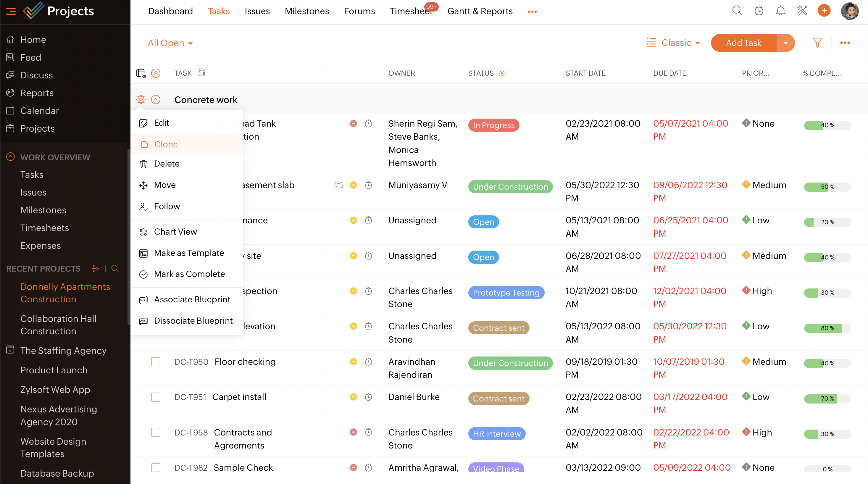Choose Clone from the context menu
The height and width of the screenshot is (484, 868).
166,144
